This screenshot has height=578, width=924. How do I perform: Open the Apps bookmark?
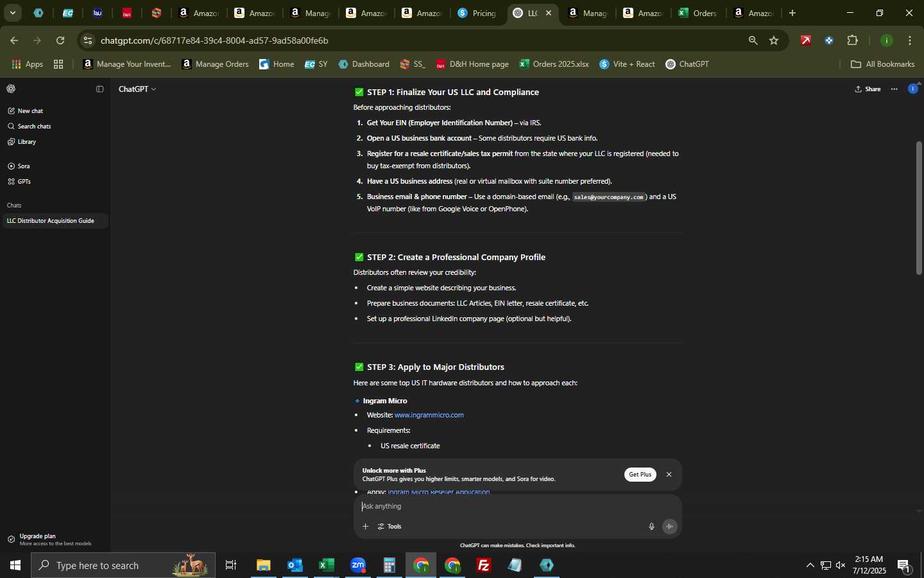27,64
